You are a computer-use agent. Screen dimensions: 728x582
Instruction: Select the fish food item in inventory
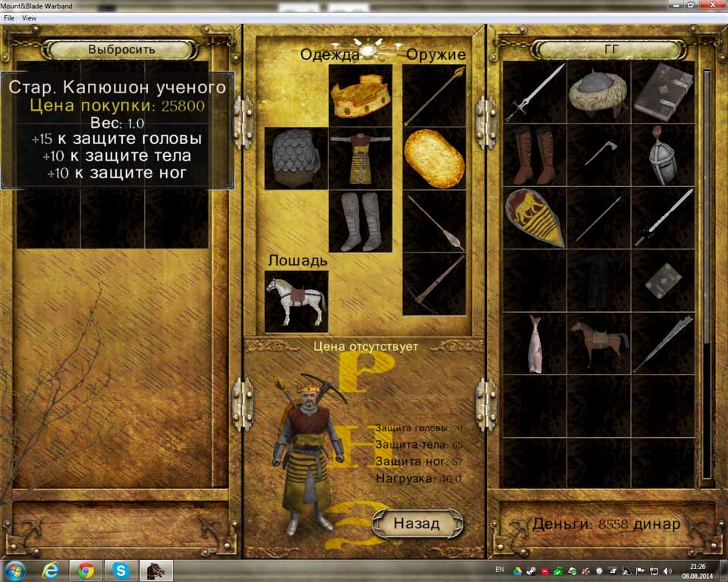tap(535, 344)
